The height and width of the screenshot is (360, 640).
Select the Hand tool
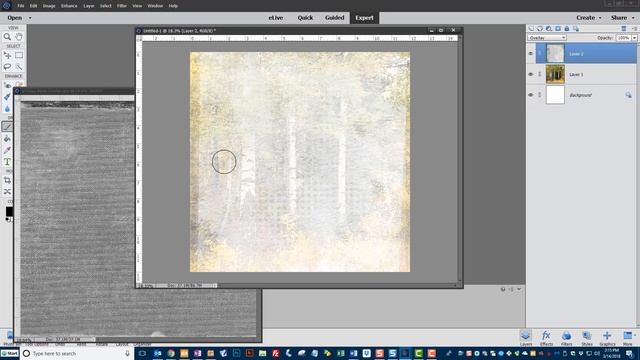[x=19, y=37]
